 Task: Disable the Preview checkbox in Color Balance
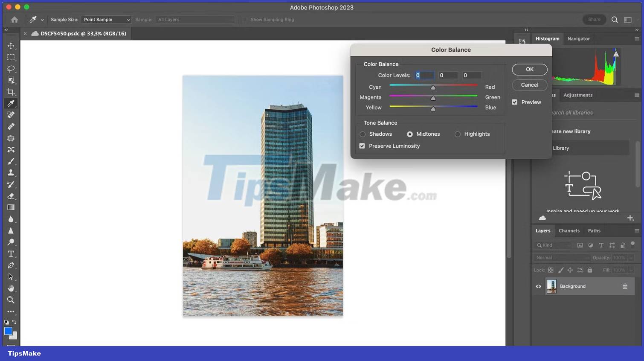tap(515, 102)
